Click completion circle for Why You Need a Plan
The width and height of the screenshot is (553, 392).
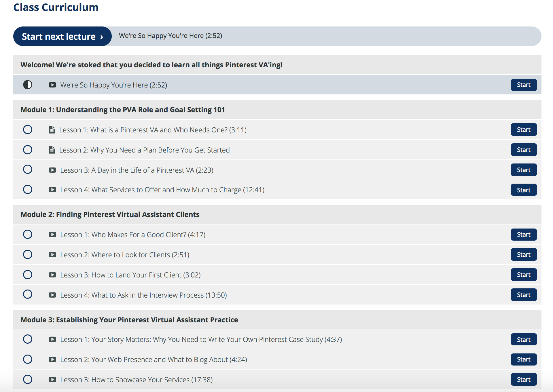tap(28, 150)
